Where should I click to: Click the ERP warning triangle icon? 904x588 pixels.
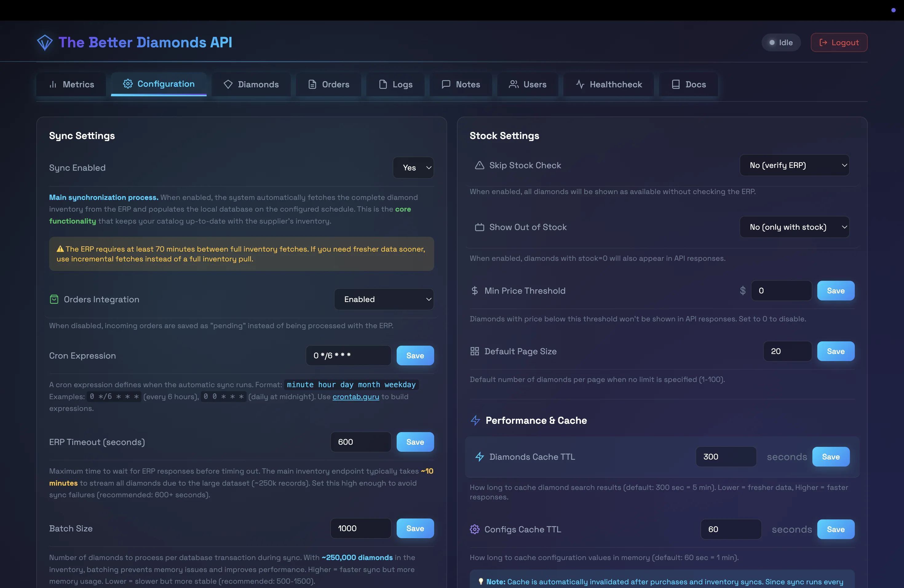pos(60,249)
